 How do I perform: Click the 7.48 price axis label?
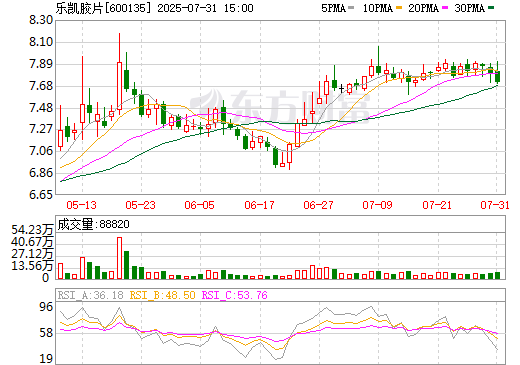coord(41,108)
